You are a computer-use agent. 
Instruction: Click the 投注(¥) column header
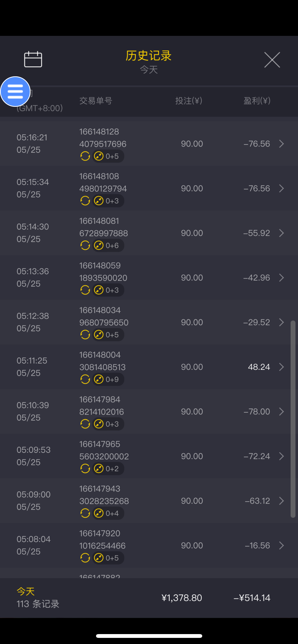(x=188, y=101)
